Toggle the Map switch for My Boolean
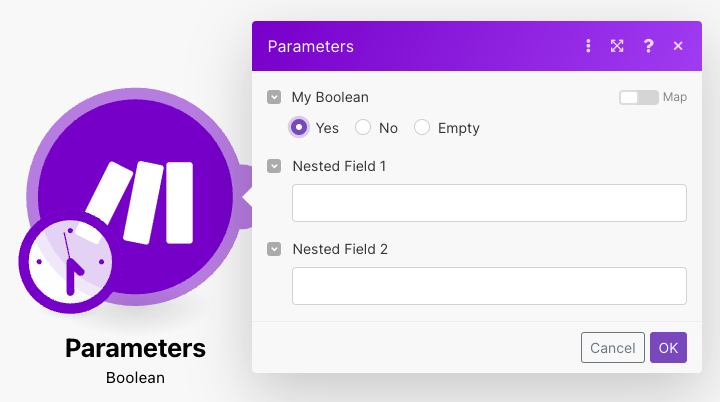 point(638,97)
